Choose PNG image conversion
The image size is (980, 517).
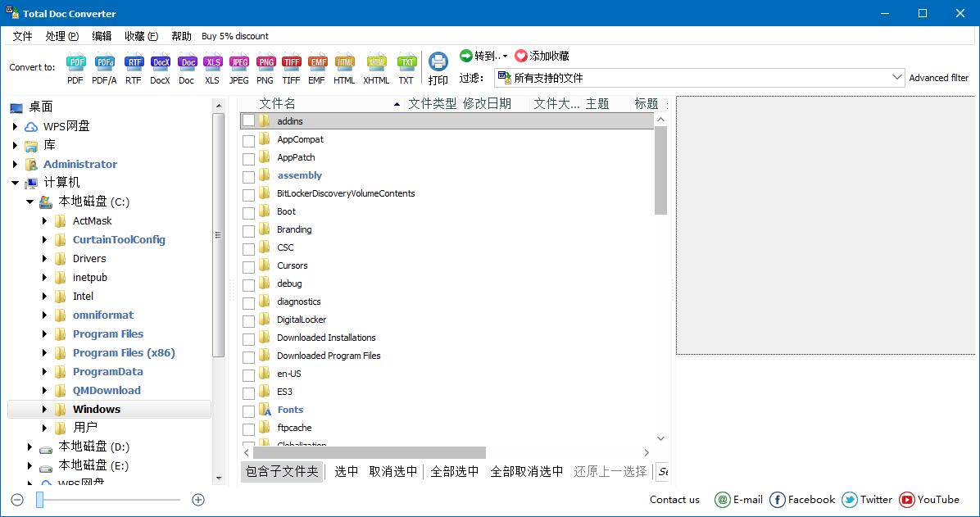click(265, 62)
